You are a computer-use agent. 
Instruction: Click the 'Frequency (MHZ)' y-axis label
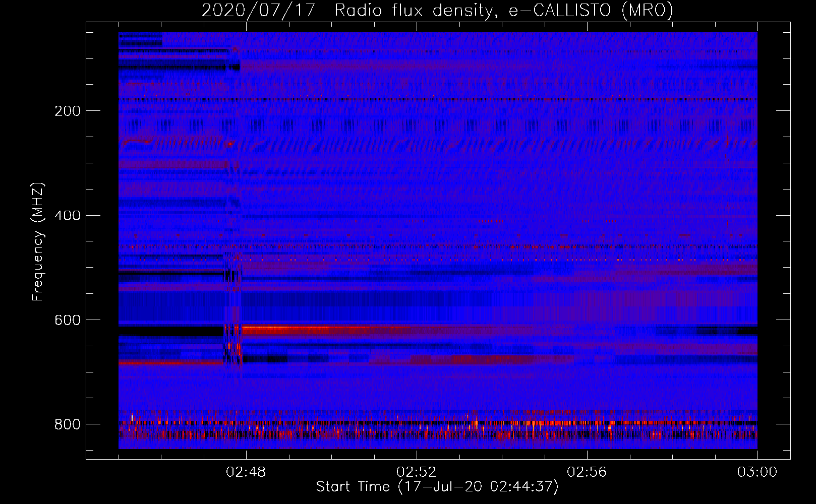38,241
